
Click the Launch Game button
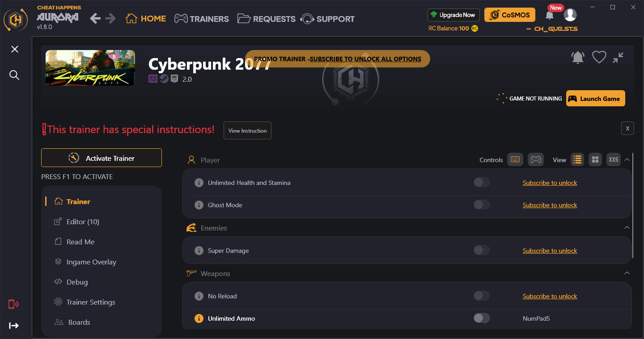595,99
